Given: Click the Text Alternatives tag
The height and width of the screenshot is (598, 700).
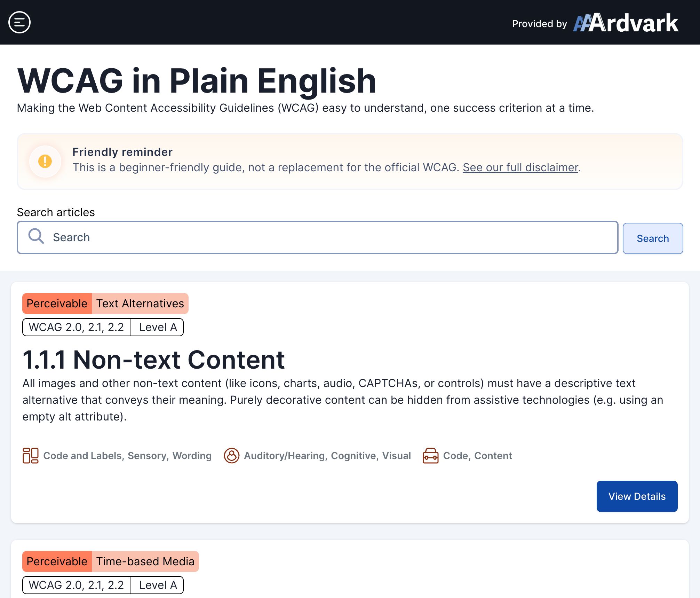Looking at the screenshot, I should click(140, 304).
